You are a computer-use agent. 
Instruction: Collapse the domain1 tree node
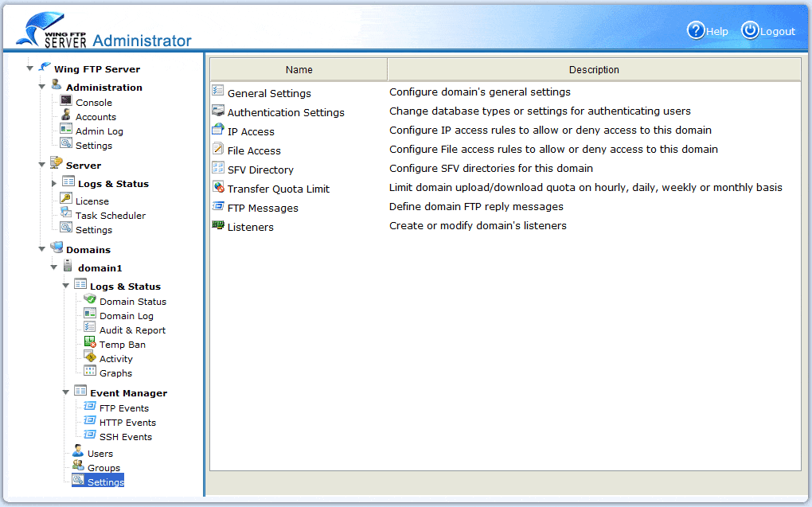(x=54, y=267)
